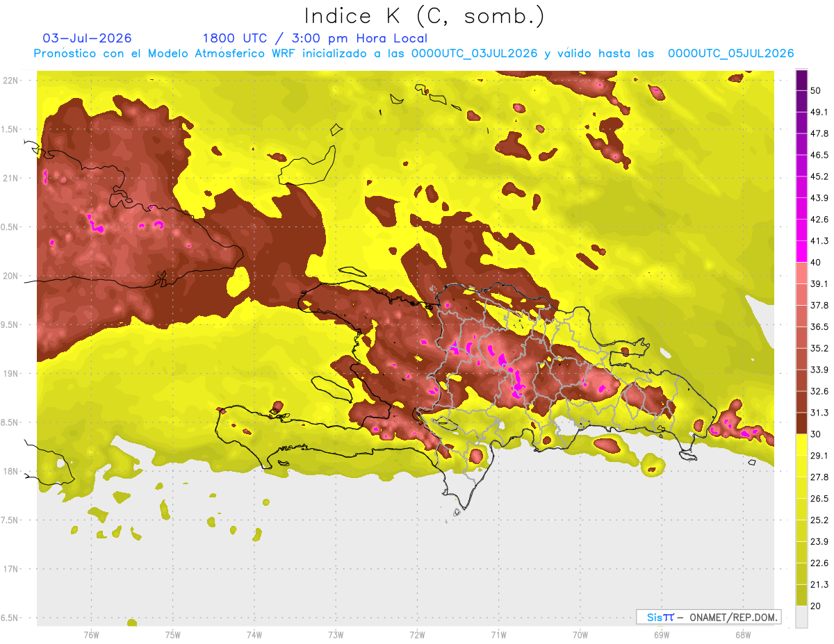Pick the bright yellow swatch between 29.1 and 30
Viewport: 834px width, 644px height.
click(801, 445)
